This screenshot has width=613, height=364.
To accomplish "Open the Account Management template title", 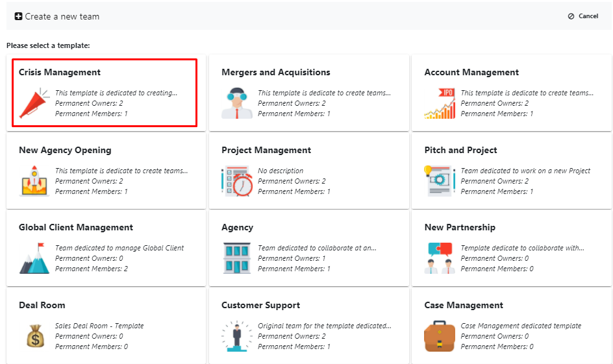I will (471, 72).
